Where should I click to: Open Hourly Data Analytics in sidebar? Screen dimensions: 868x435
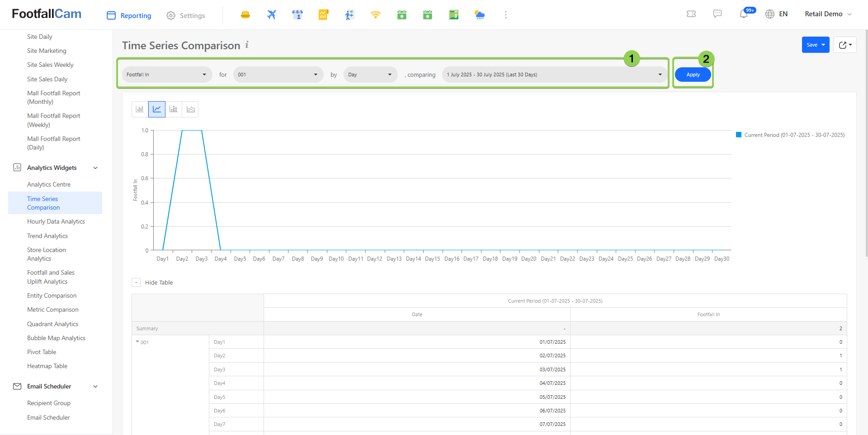[x=56, y=221]
